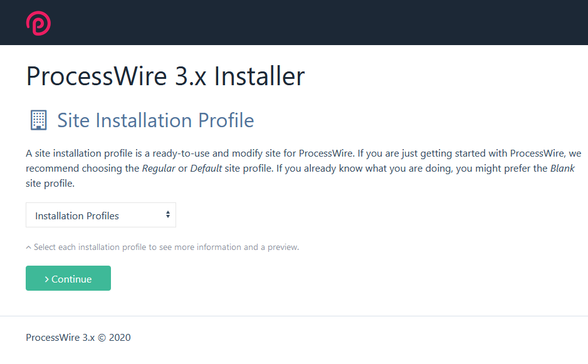Click the word "Continue" on the green button
The image size is (588, 364).
[x=71, y=279]
